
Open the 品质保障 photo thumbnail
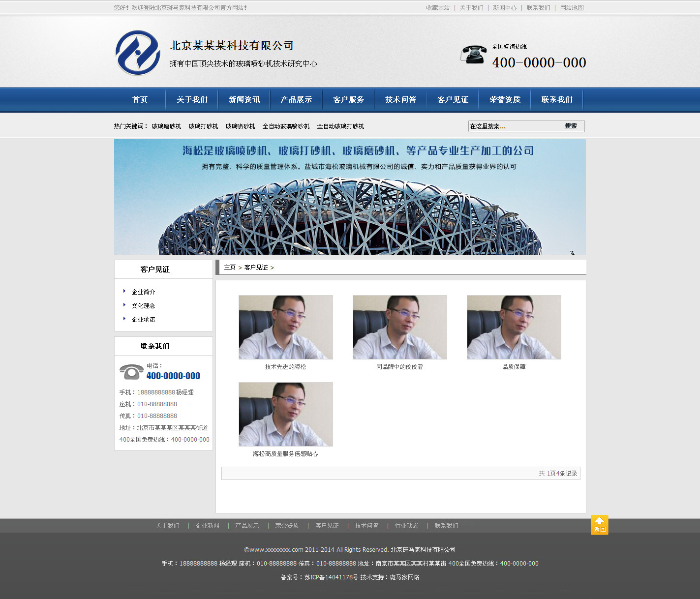514,327
